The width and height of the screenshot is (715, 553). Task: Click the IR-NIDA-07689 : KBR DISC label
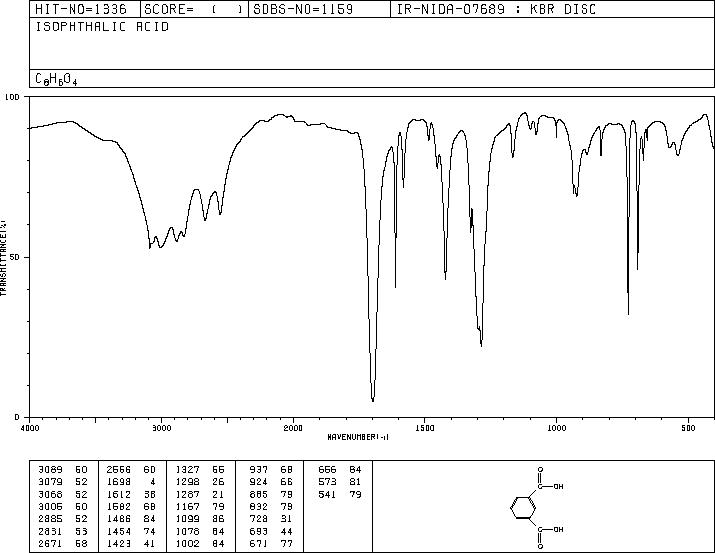pos(496,9)
